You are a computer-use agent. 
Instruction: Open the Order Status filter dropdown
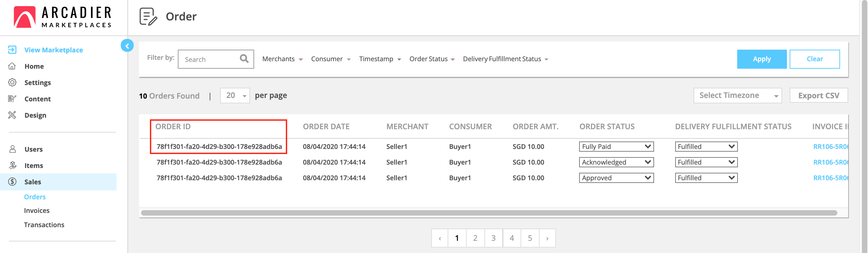click(x=432, y=59)
